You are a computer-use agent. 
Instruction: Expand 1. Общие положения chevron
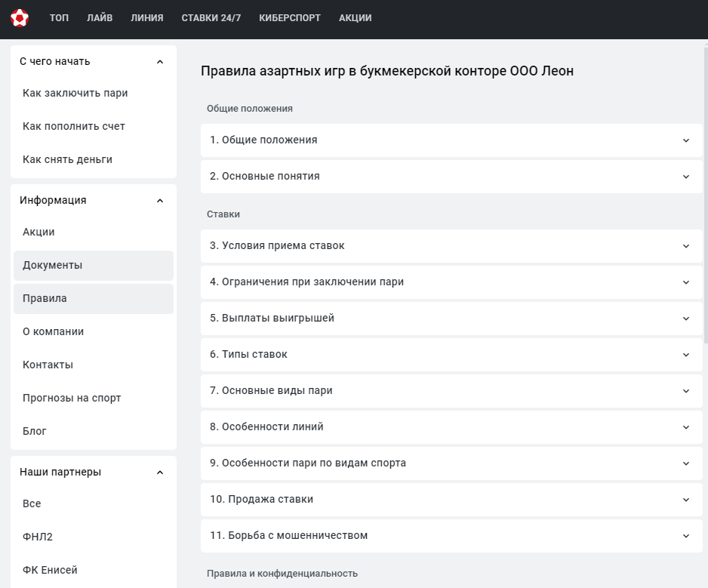(x=686, y=140)
